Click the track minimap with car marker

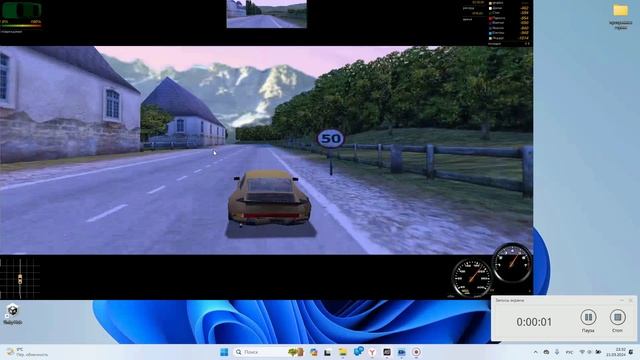tap(20, 278)
